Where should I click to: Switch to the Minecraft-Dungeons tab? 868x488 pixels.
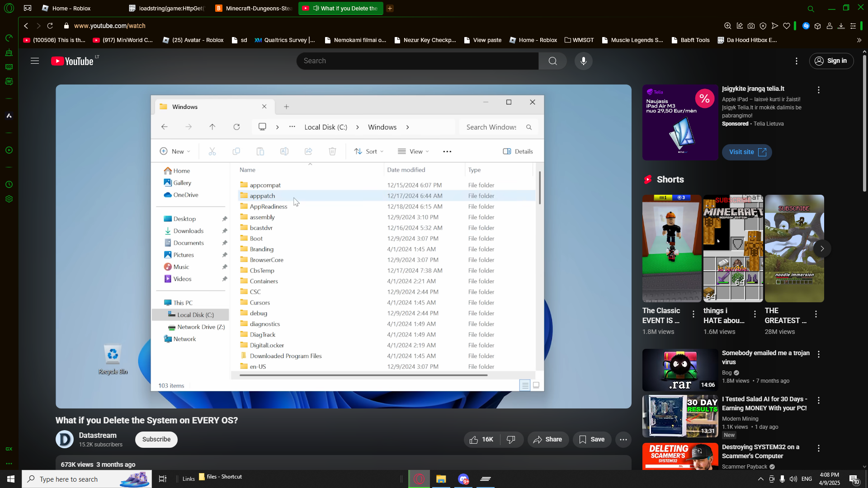click(254, 8)
